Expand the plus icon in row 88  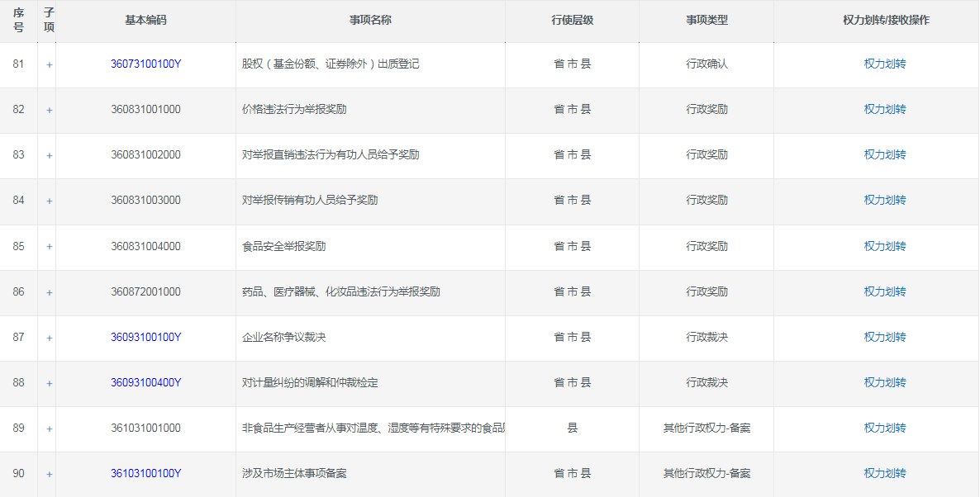tap(49, 383)
